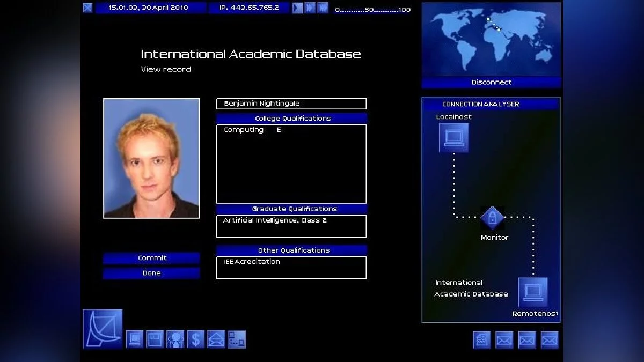Open the agent status person icon
Viewport: 644px width, 362px height.
tap(175, 339)
